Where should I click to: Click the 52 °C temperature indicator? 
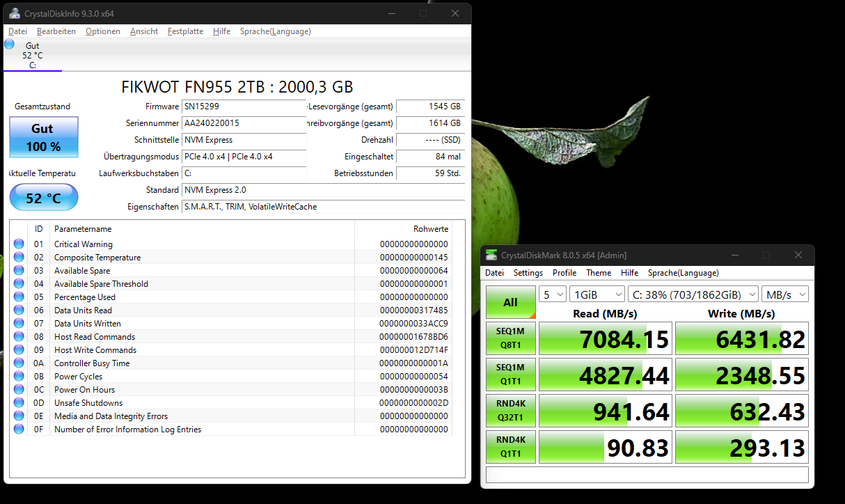[43, 197]
